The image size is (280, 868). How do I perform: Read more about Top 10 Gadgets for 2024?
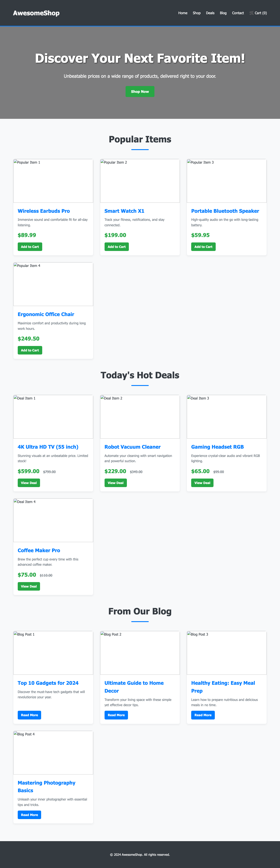pos(29,715)
